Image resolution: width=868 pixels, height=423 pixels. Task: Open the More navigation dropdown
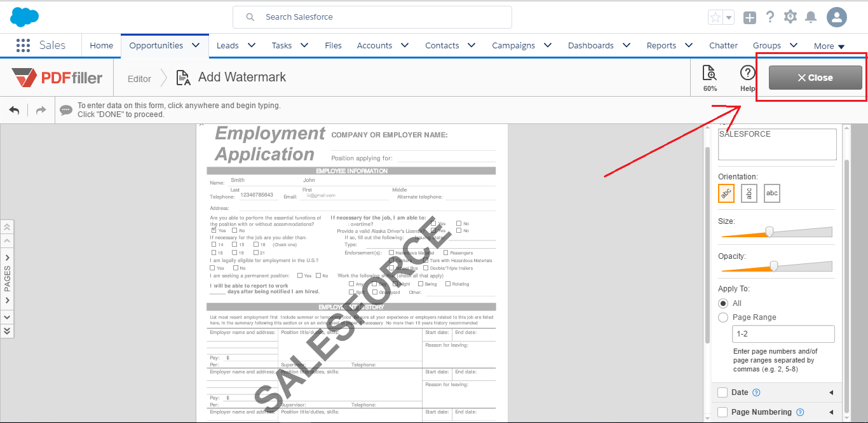829,46
